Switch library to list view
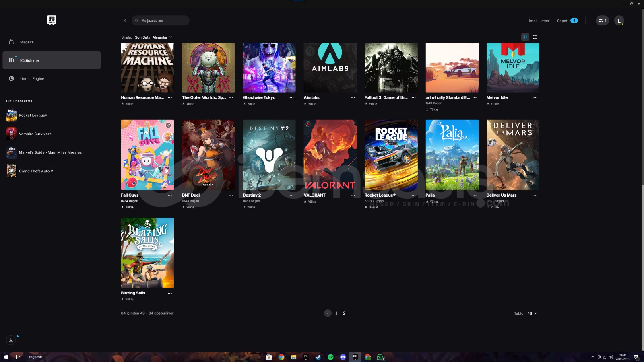 point(535,37)
